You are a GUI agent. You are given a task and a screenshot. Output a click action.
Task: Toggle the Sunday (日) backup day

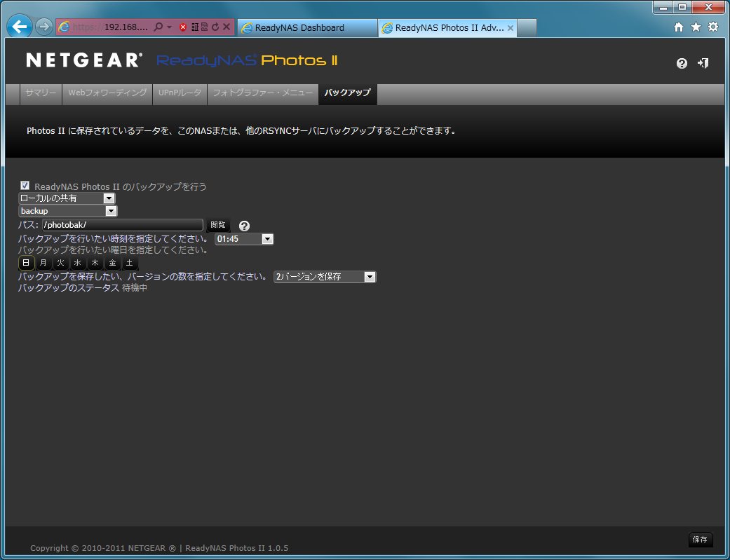(x=26, y=263)
